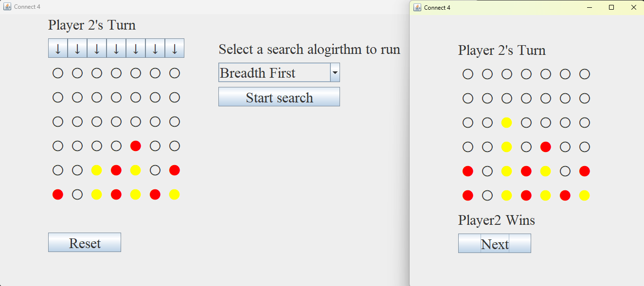Image resolution: width=644 pixels, height=286 pixels.
Task: Click "Player 2's Turn" in the main window
Action: [x=92, y=25]
